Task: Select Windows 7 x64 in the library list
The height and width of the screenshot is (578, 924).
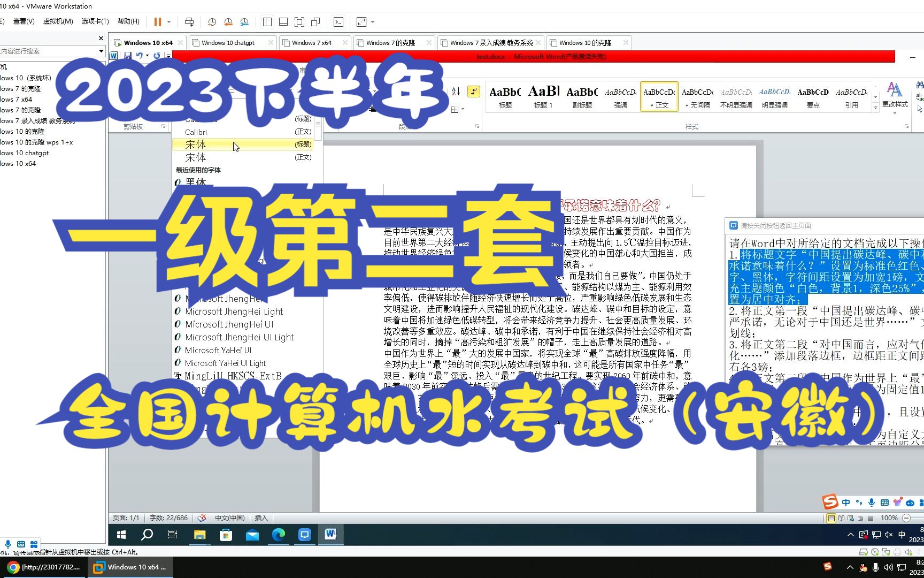Action: point(16,100)
